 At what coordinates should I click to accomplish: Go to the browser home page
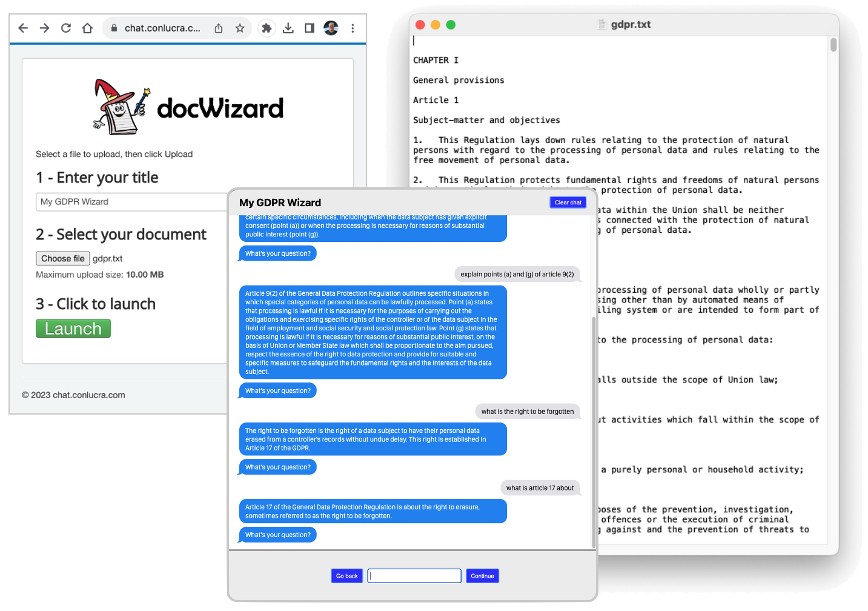[x=87, y=28]
